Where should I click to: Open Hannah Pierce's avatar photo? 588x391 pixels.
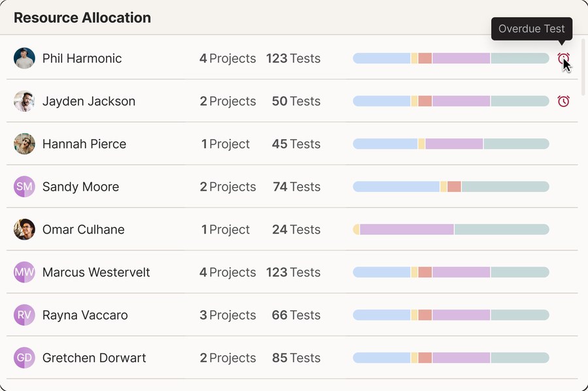click(x=24, y=144)
